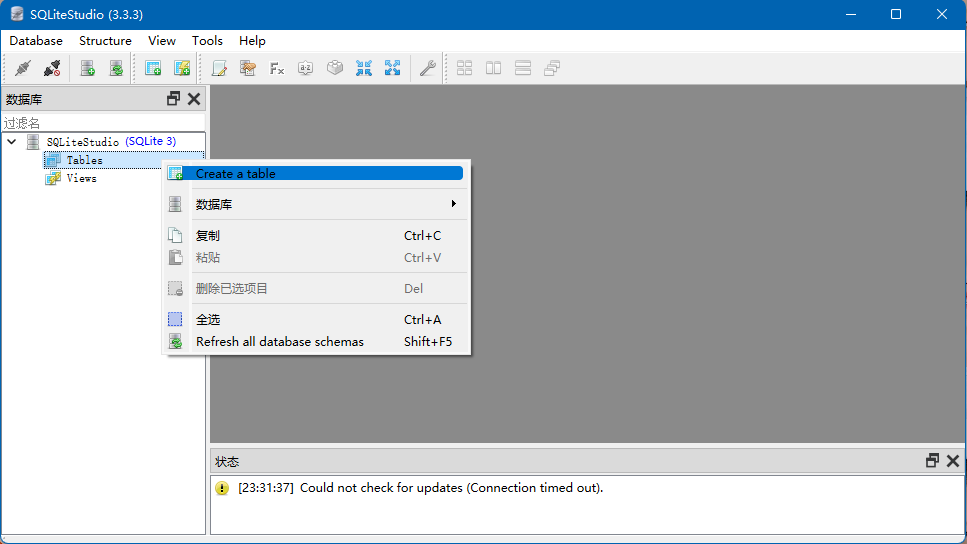Click the cascade windows toolbar icon
Screen dimensions: 967x544
[x=552, y=68]
